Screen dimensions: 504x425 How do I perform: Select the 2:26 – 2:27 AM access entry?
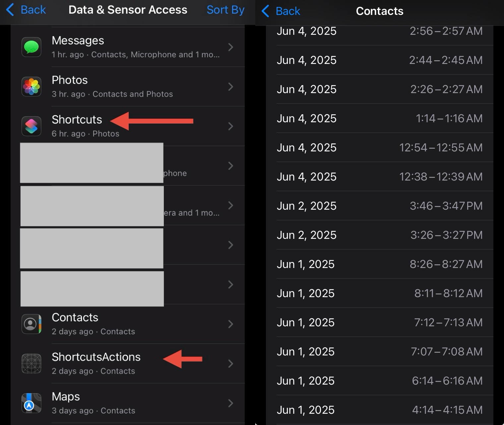[380, 89]
